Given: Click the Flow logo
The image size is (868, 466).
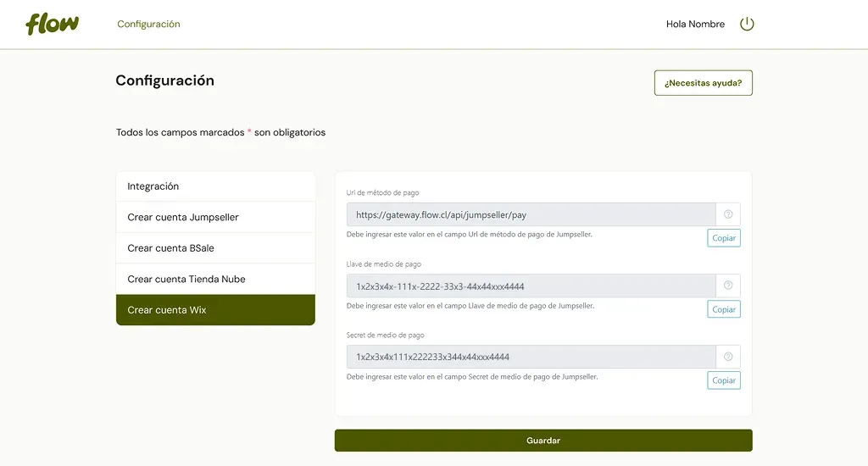Looking at the screenshot, I should point(52,24).
